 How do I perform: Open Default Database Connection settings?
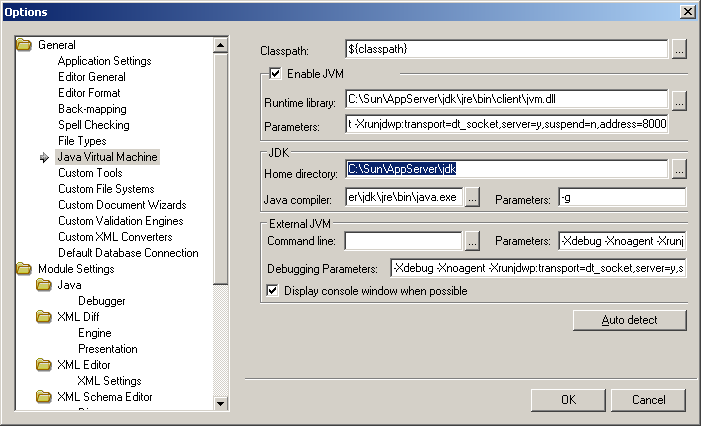[x=128, y=253]
